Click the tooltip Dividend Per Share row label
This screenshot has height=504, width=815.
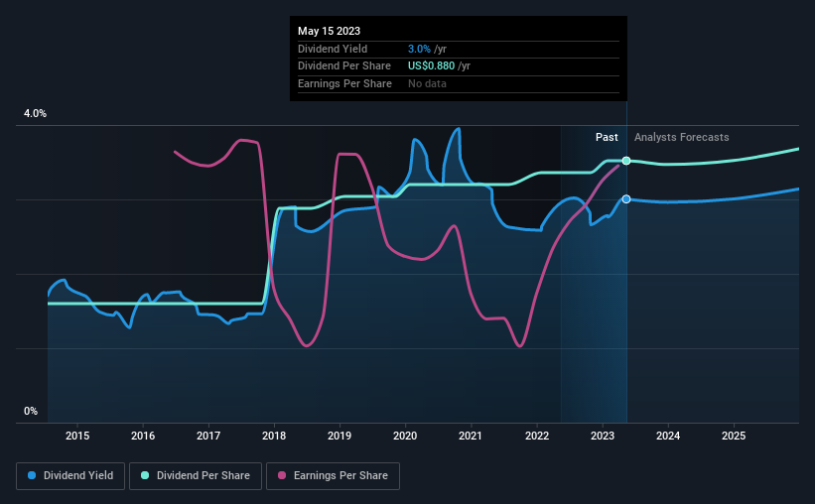[344, 66]
